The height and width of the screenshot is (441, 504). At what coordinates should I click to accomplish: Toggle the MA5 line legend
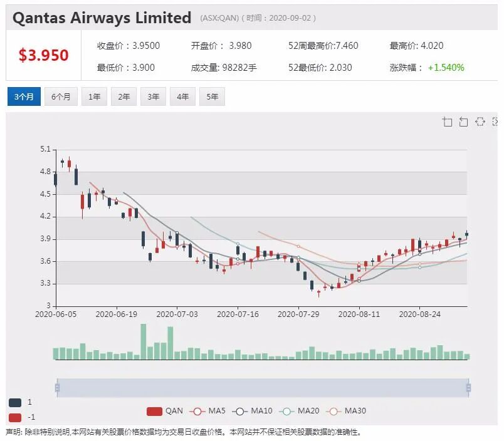coord(207,411)
